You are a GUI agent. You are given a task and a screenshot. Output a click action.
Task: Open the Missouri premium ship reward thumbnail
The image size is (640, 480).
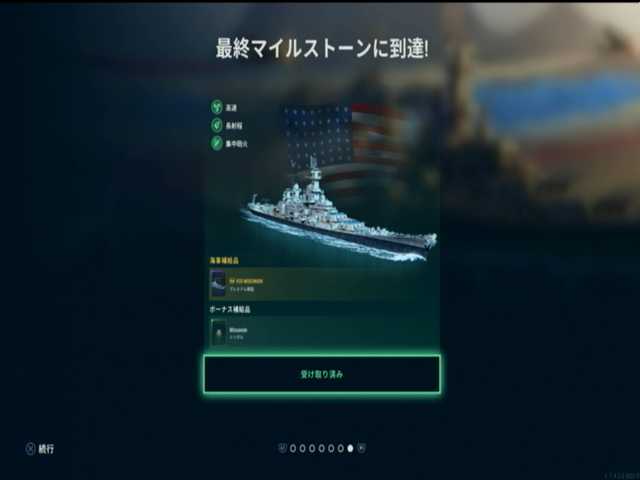(218, 283)
